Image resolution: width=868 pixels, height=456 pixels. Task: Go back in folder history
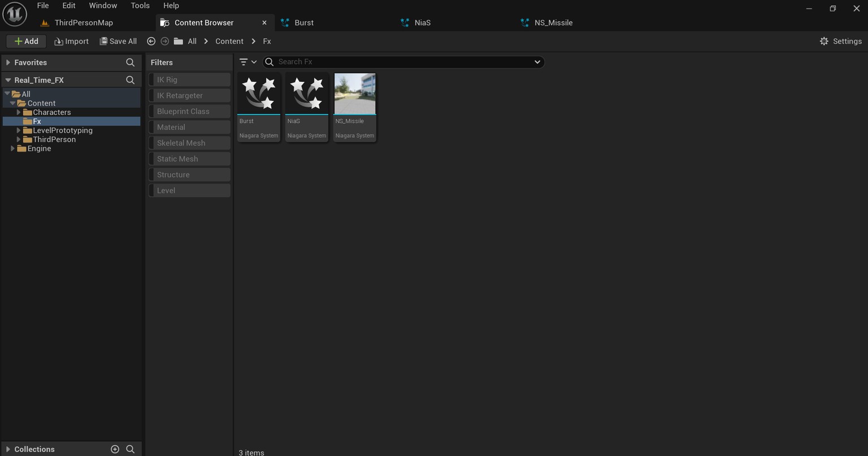click(x=151, y=41)
